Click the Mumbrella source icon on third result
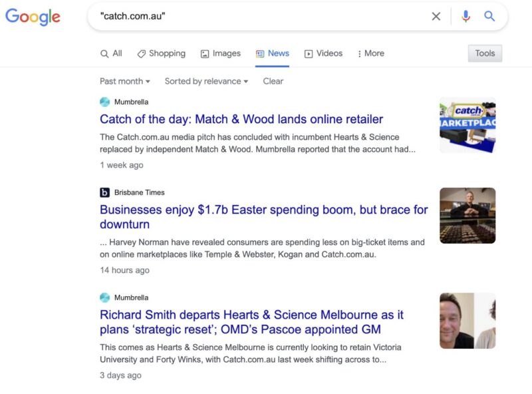This screenshot has height=394, width=532. 105,297
